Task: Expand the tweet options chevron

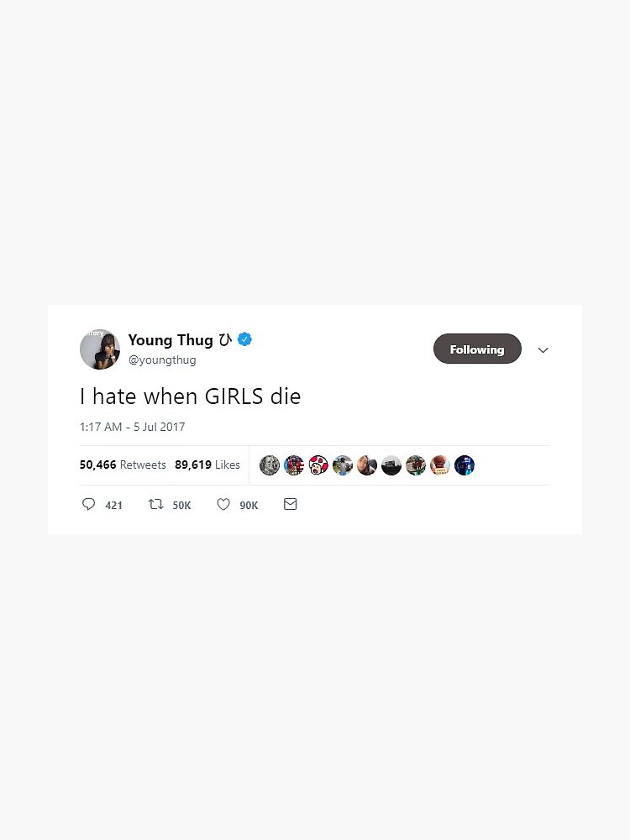Action: click(x=543, y=349)
